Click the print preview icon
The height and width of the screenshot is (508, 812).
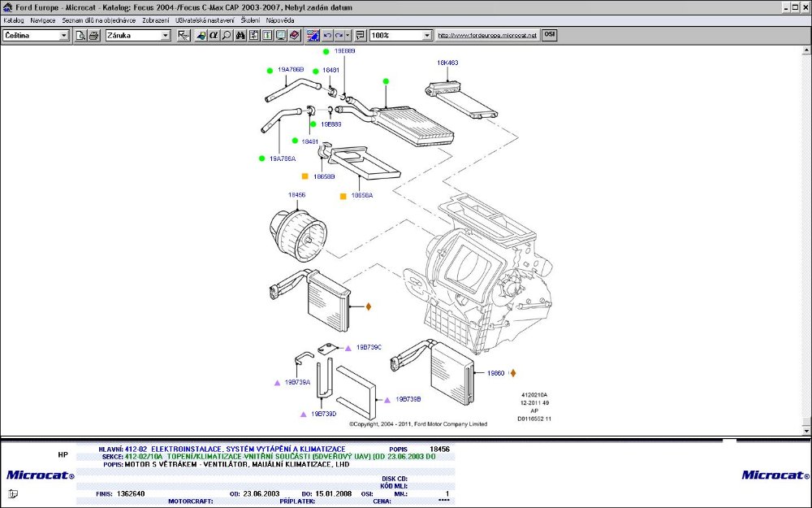pos(80,36)
